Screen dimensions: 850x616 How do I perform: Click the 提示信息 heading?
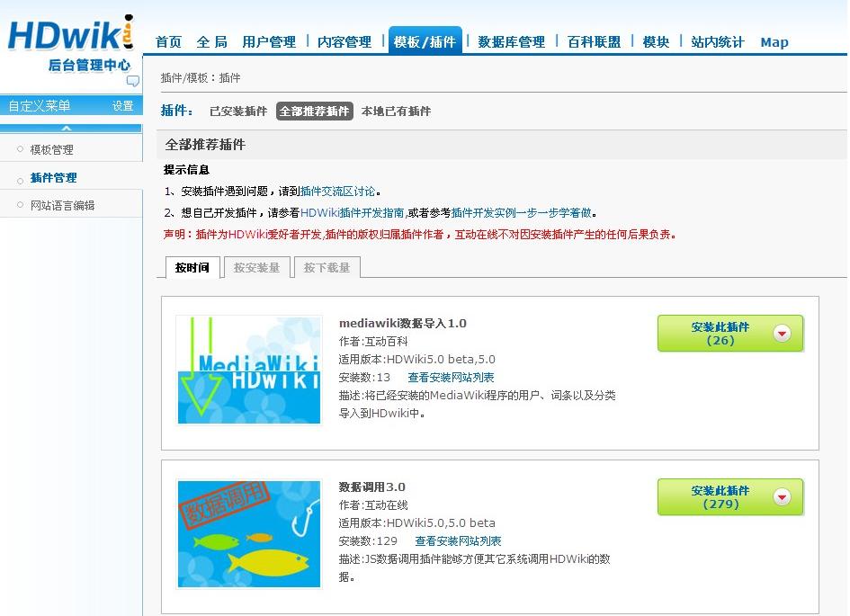pos(186,170)
